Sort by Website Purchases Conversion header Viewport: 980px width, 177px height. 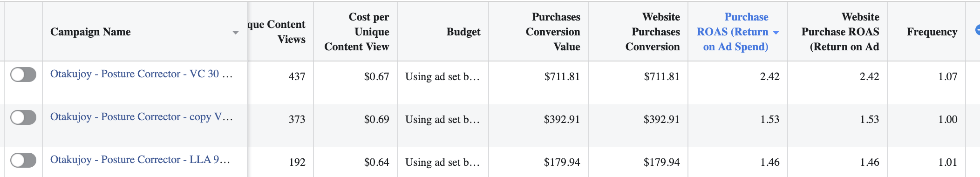click(x=653, y=32)
